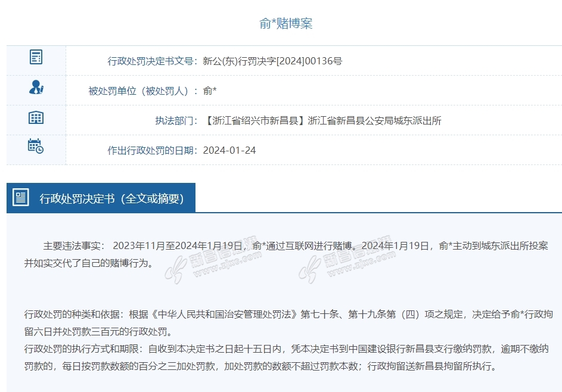Click the 被处罚单位（被处罚人） label
562x392 pixels.
tap(143, 91)
